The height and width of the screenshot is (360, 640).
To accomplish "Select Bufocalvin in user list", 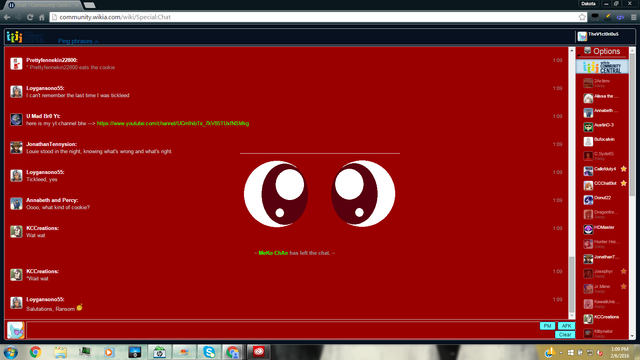I will pyautogui.click(x=602, y=141).
